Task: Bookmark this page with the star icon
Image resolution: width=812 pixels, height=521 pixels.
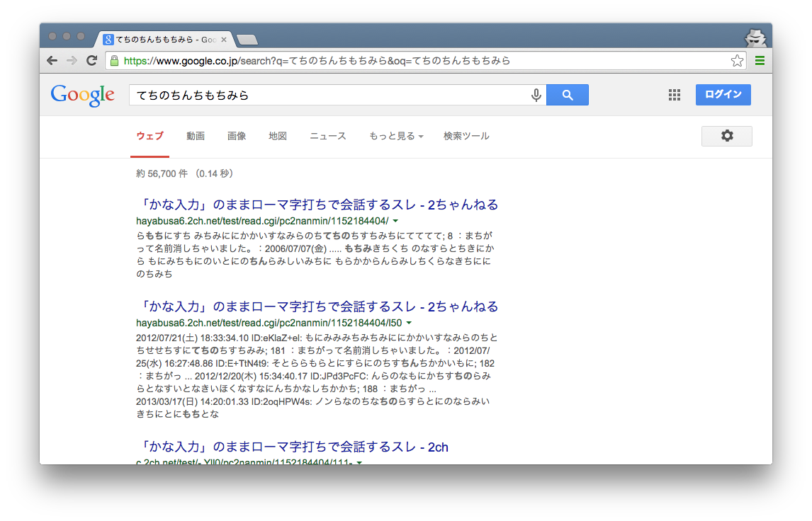Action: click(x=737, y=61)
